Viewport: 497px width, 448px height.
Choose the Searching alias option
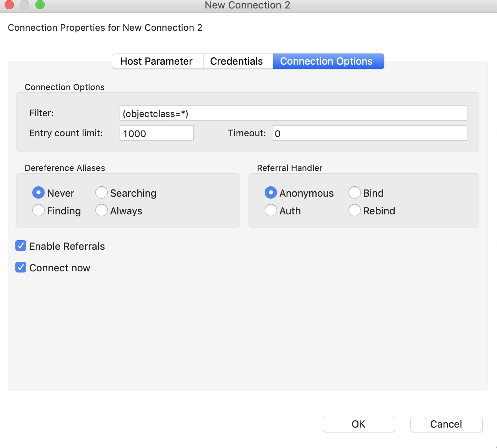(102, 192)
